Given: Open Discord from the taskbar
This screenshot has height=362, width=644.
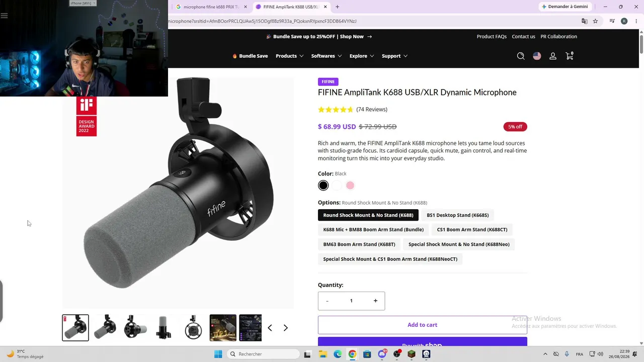Looking at the screenshot, I should (382, 354).
